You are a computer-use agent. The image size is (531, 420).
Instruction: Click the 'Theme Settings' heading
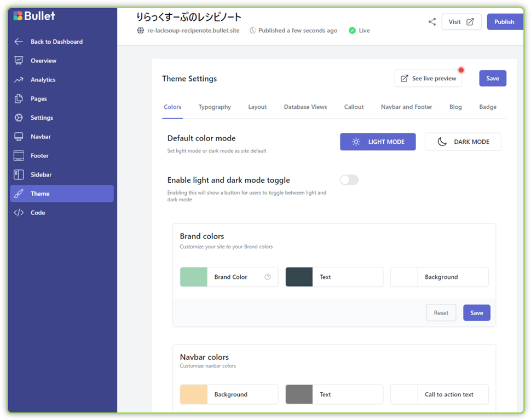189,79
